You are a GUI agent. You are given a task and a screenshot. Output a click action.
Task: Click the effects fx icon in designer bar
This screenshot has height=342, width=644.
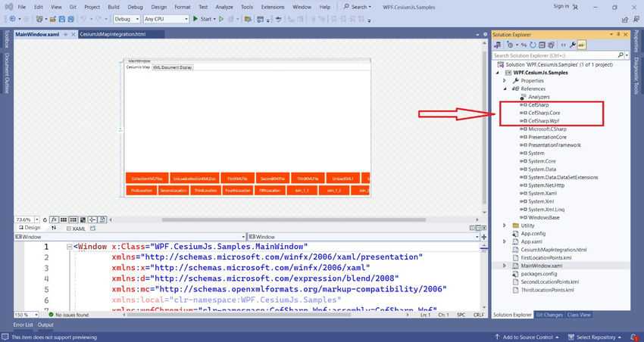pos(54,219)
